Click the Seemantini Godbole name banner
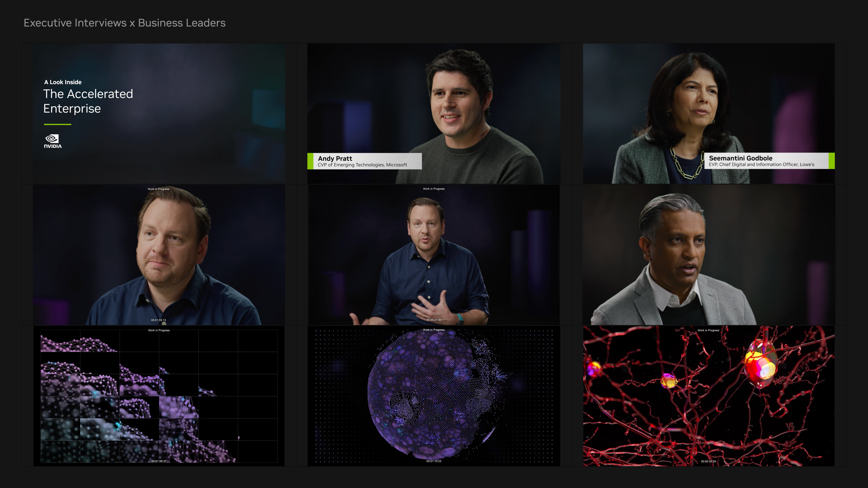This screenshot has height=488, width=868. point(770,161)
